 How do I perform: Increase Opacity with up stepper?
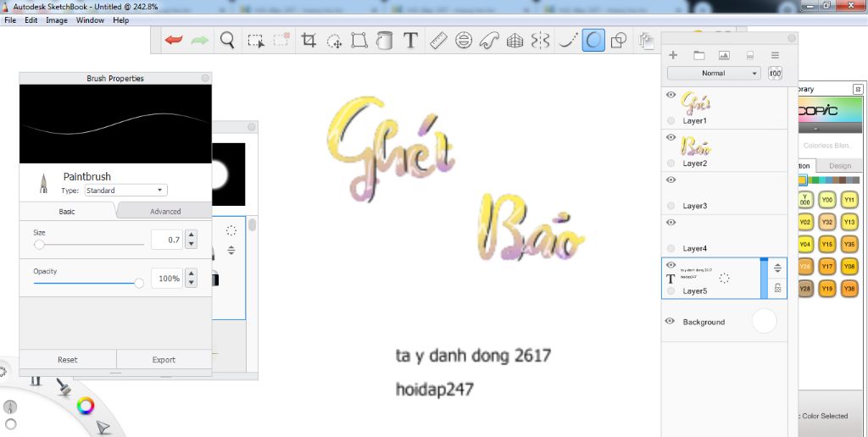[x=191, y=274]
